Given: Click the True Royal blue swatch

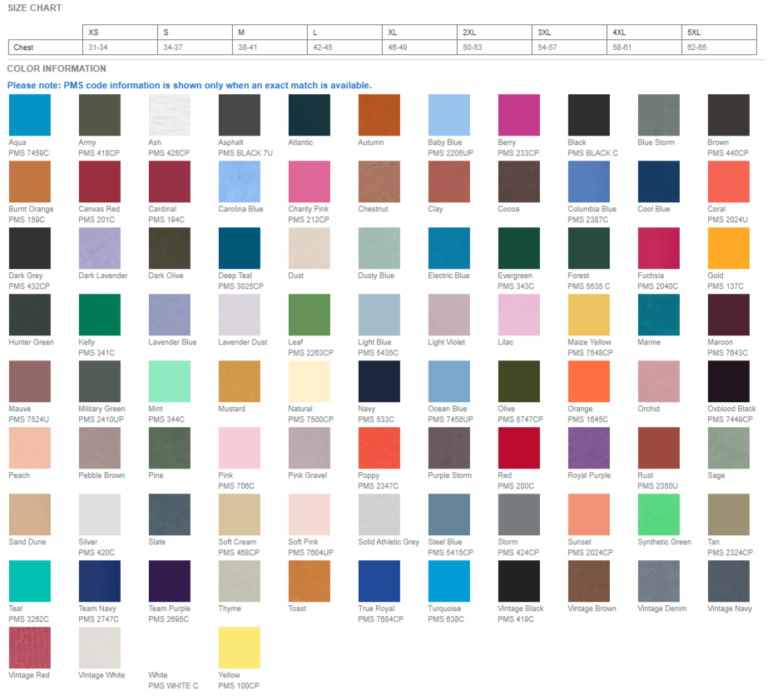Looking at the screenshot, I should coord(379,581).
